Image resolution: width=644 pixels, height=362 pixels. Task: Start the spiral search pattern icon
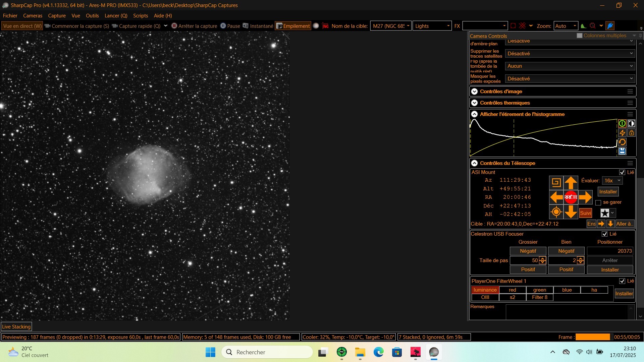click(x=556, y=183)
